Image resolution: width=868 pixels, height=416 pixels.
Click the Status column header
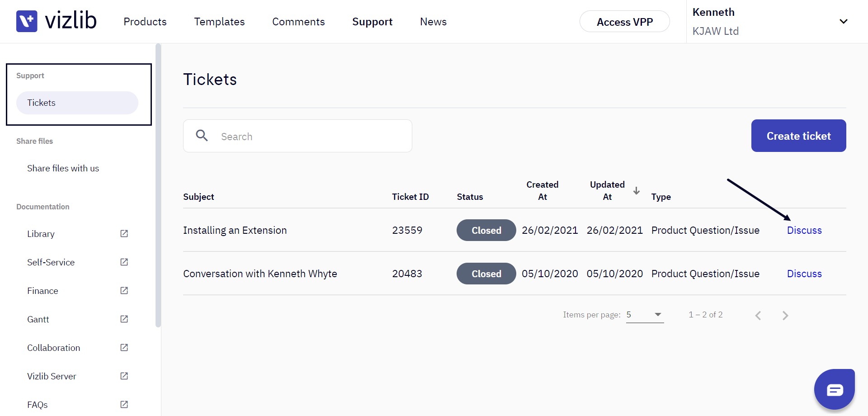tap(470, 197)
